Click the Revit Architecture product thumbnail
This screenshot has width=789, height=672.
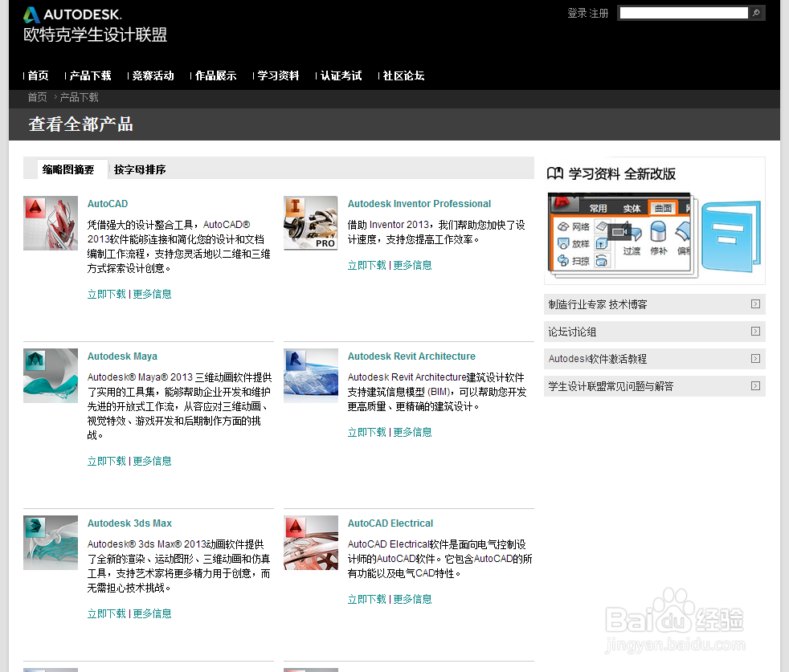point(310,376)
